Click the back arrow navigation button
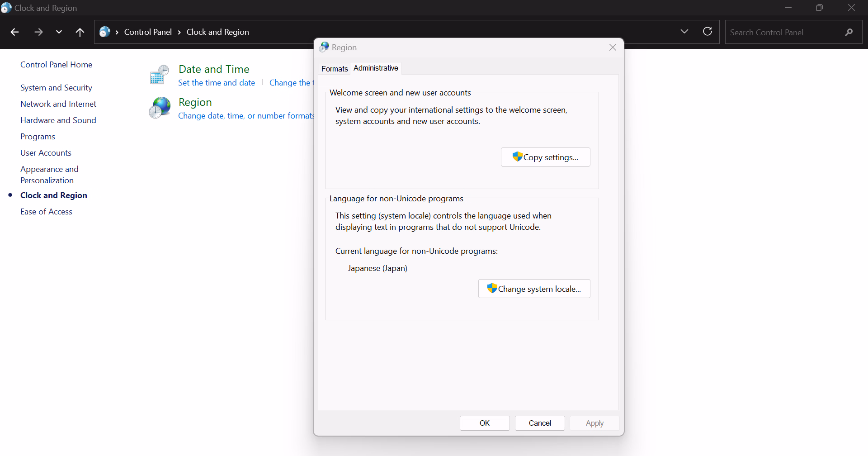This screenshot has width=868, height=456. coord(14,32)
